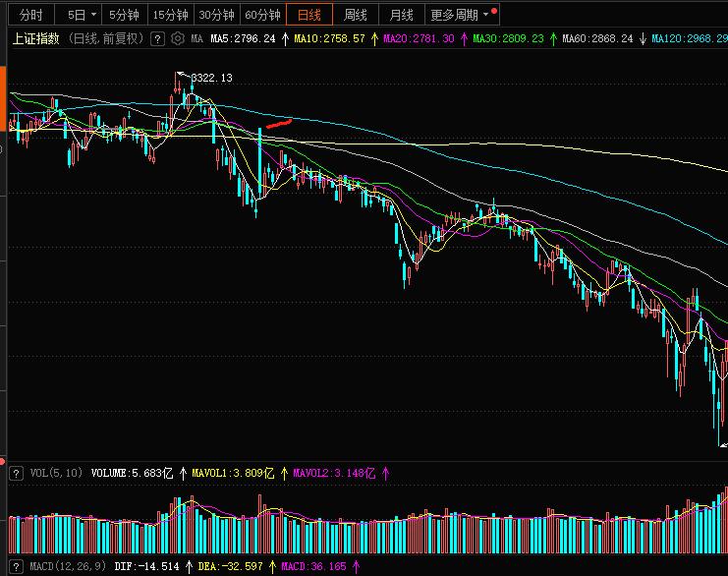Click the red marker on the left edge above VOL
The height and width of the screenshot is (576, 728).
3,460
